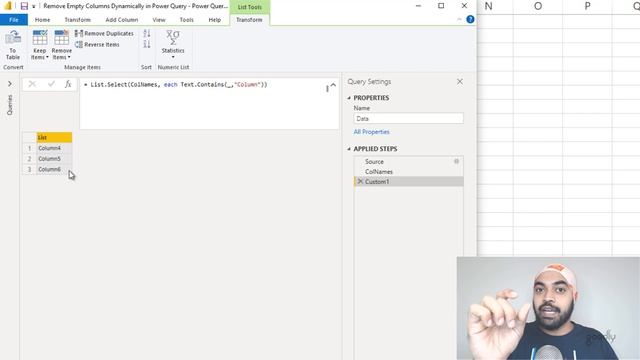Viewport: 640px width, 360px height.
Task: Open View ribbon tab
Action: pyautogui.click(x=159, y=20)
